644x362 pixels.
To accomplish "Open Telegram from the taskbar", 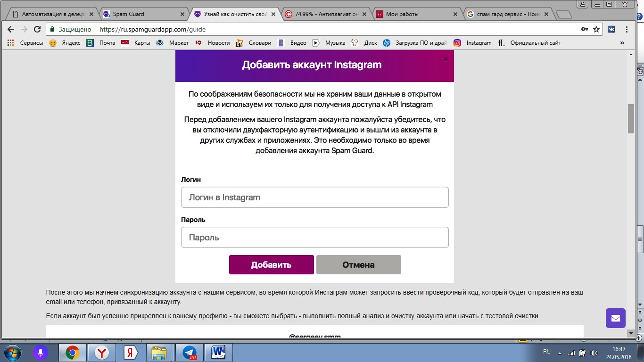I will click(190, 352).
